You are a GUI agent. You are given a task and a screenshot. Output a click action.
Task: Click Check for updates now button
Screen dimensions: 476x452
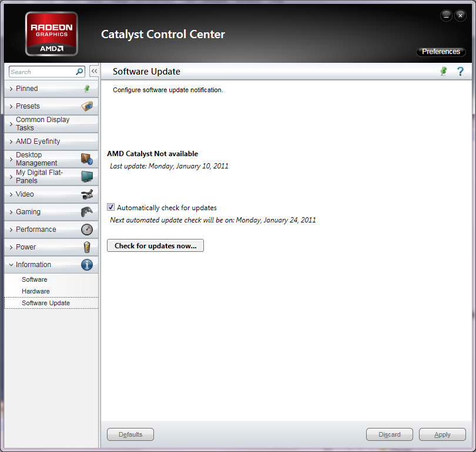click(x=155, y=245)
